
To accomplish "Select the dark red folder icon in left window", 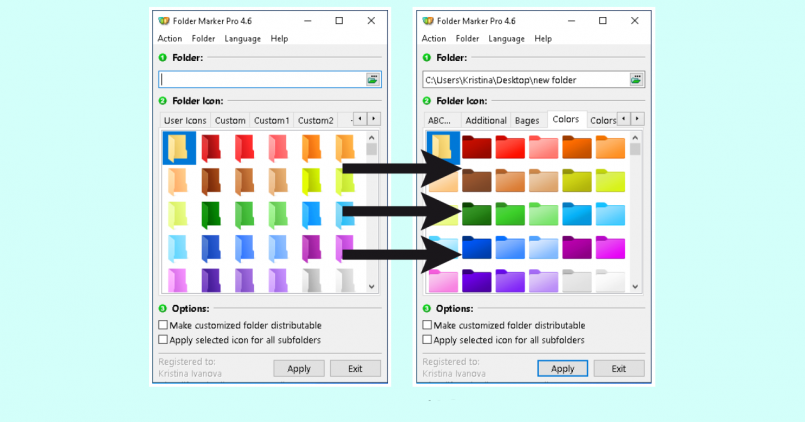I will click(211, 148).
